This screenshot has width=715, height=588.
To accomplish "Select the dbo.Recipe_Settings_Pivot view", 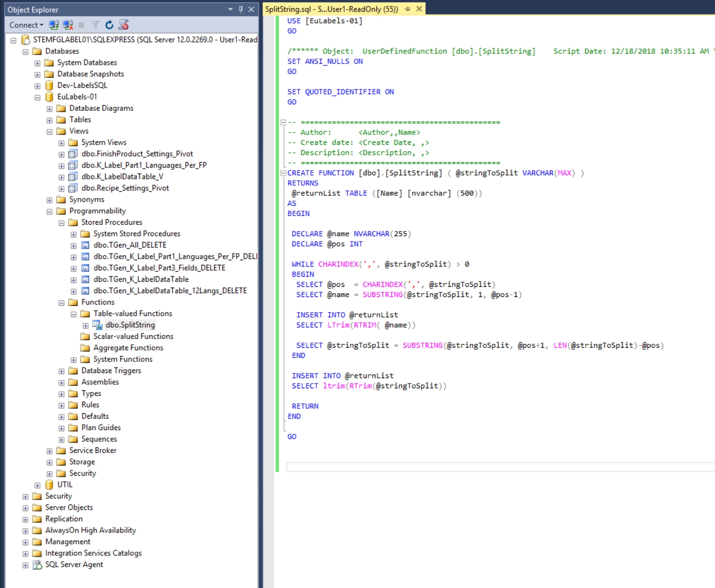I will point(125,188).
